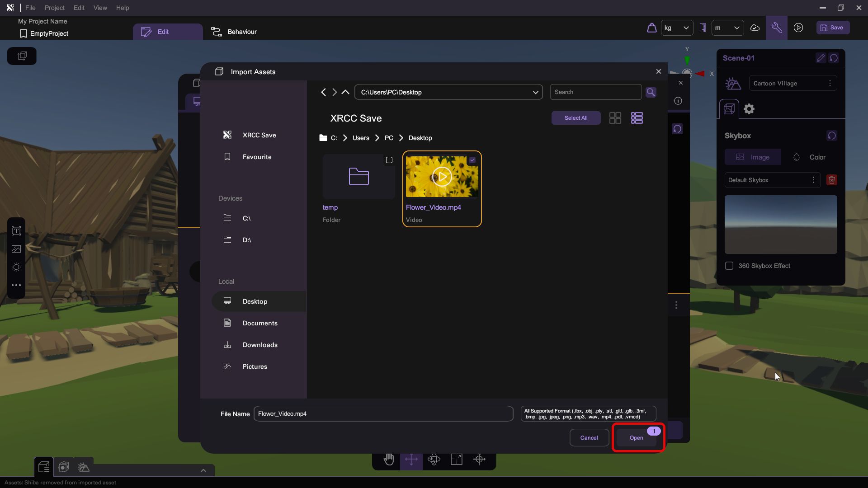
Task: Check the temp folder checkbox
Action: pyautogui.click(x=389, y=160)
